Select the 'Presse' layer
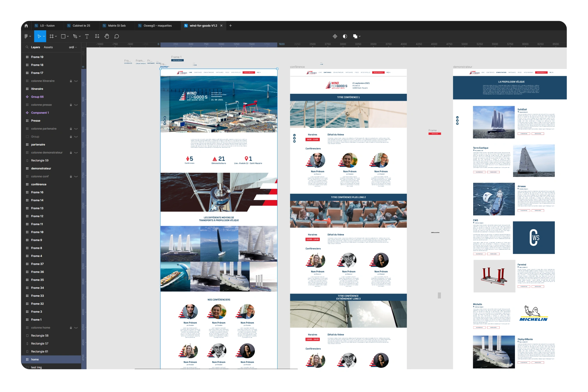The height and width of the screenshot is (392, 588). pos(51,121)
